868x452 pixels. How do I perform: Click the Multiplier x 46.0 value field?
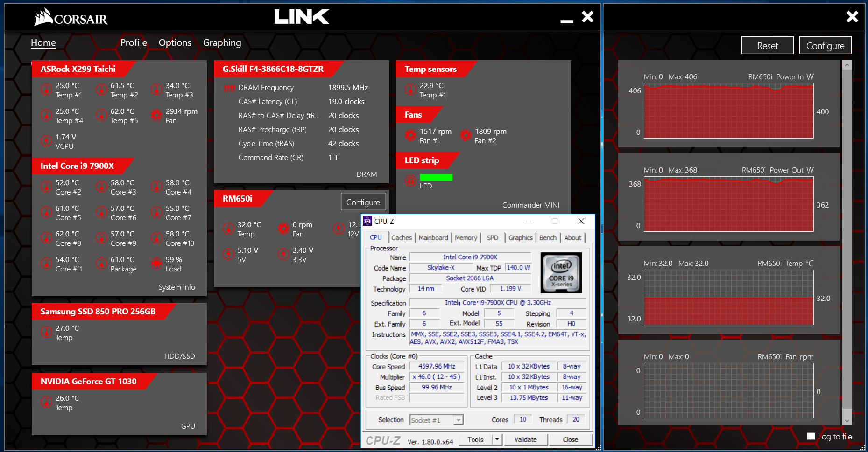(437, 377)
